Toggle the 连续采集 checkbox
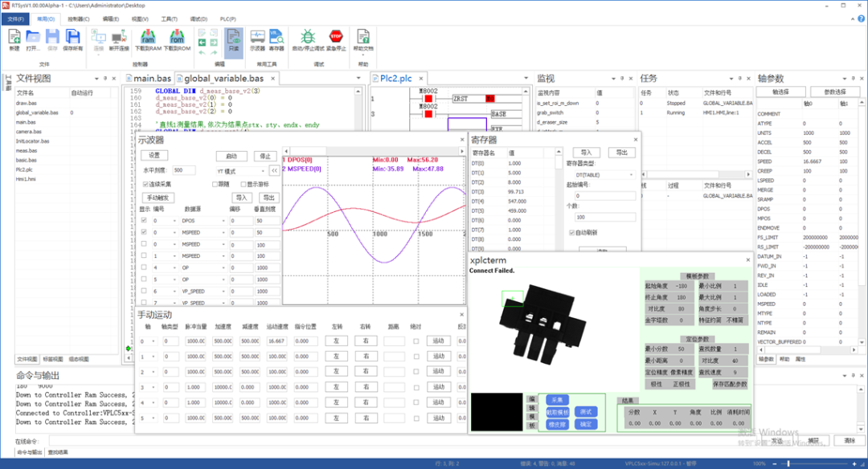Image resolution: width=868 pixels, height=469 pixels. [x=145, y=184]
